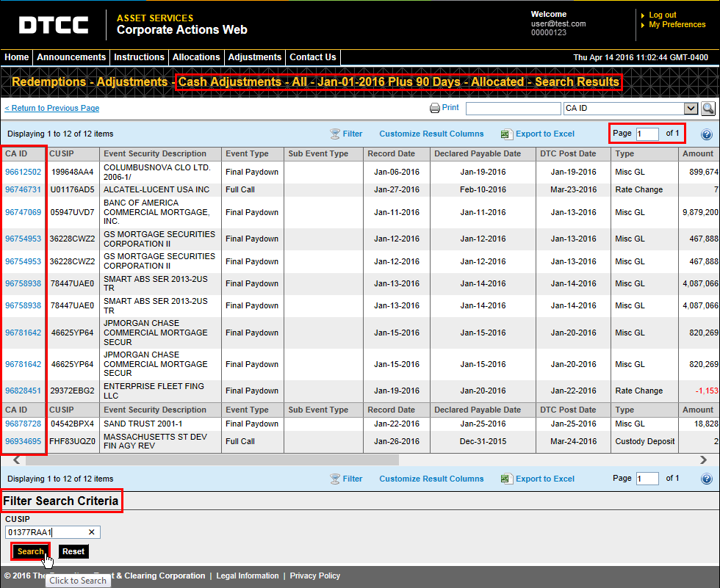Click bottom Customize Result Columns link

(431, 479)
